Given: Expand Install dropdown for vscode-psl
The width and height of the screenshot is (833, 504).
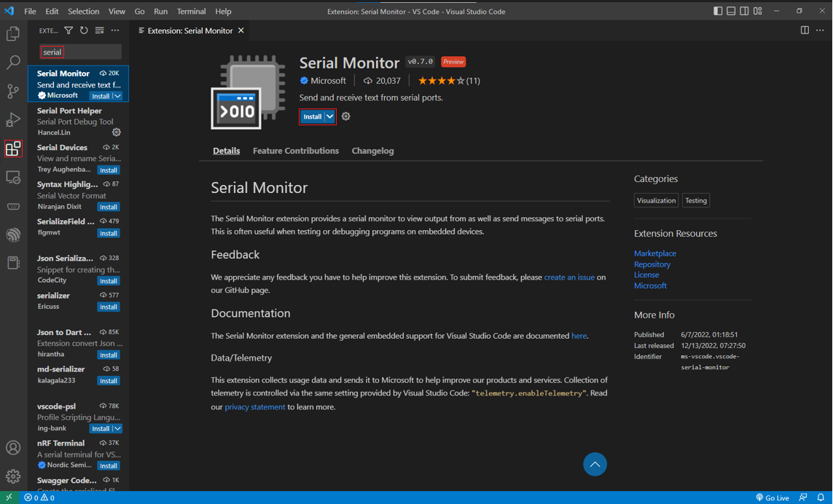Looking at the screenshot, I should [118, 428].
